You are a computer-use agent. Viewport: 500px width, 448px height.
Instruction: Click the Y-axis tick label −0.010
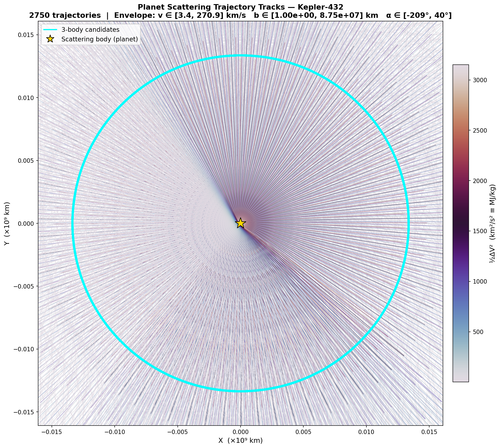click(24, 349)
